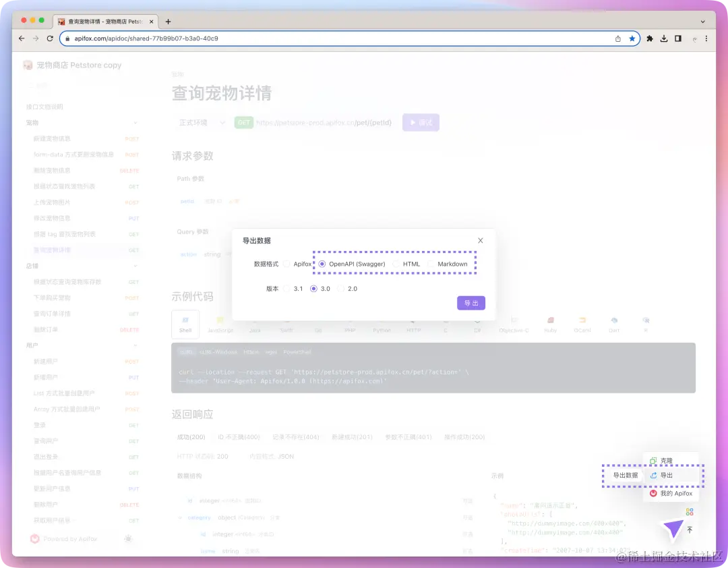Click the red Apifox icon in floating menu
Image resolution: width=728 pixels, height=568 pixels.
[653, 493]
